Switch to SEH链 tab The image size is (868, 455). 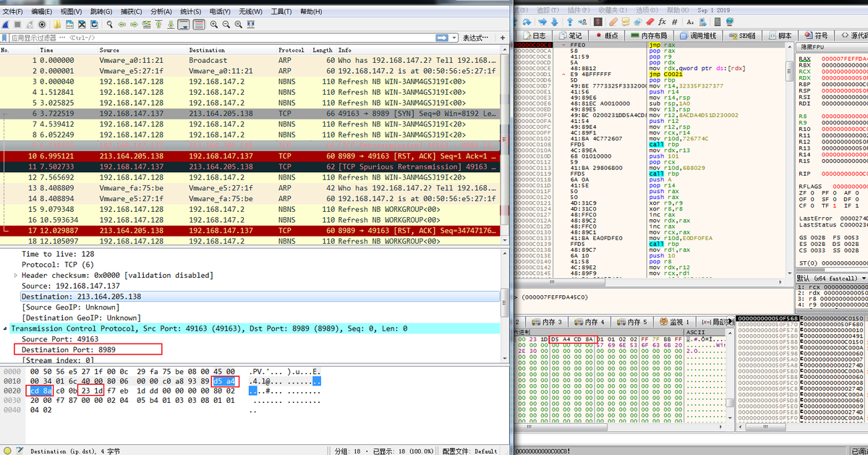[x=742, y=35]
